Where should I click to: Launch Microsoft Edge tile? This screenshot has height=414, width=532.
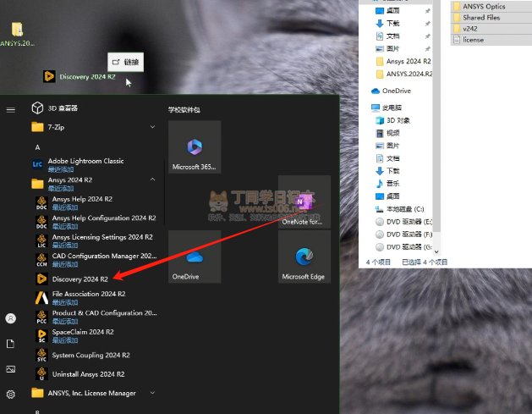point(304,257)
